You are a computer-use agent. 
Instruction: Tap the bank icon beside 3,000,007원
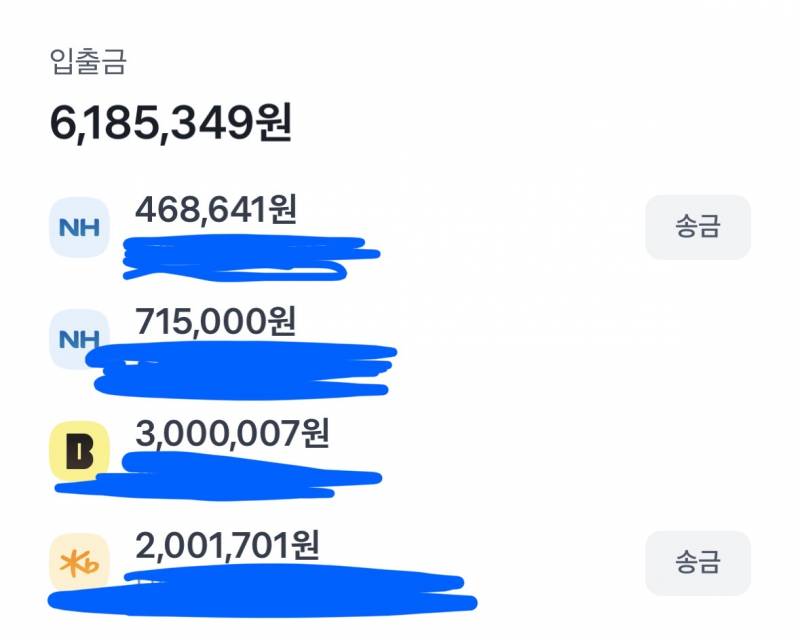pos(80,450)
